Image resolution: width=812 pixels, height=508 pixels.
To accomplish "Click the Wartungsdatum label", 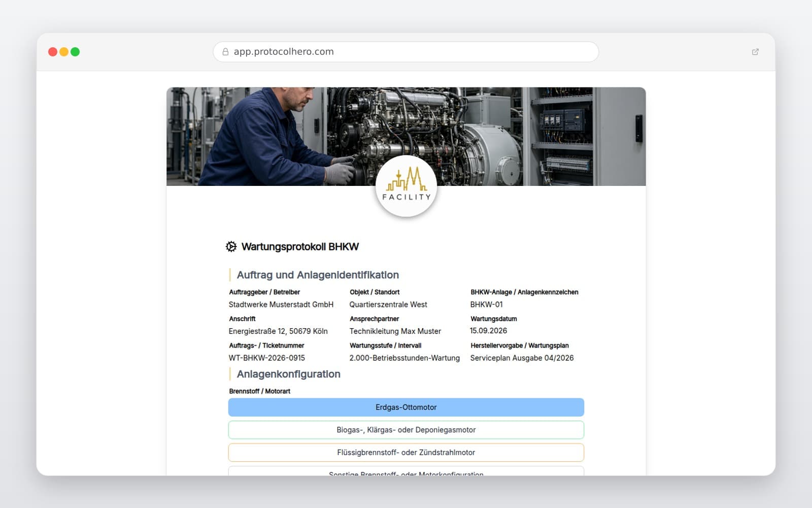I will coord(494,319).
